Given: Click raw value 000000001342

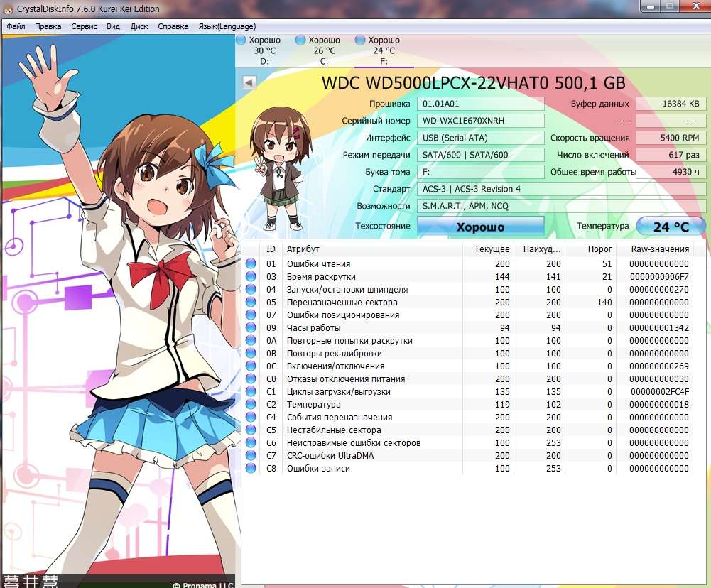Looking at the screenshot, I should (x=659, y=327).
